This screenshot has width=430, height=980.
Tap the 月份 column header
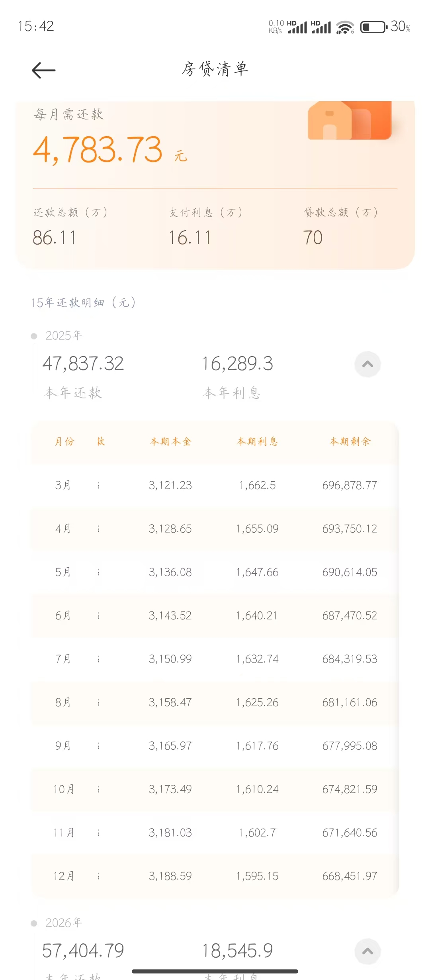click(64, 441)
